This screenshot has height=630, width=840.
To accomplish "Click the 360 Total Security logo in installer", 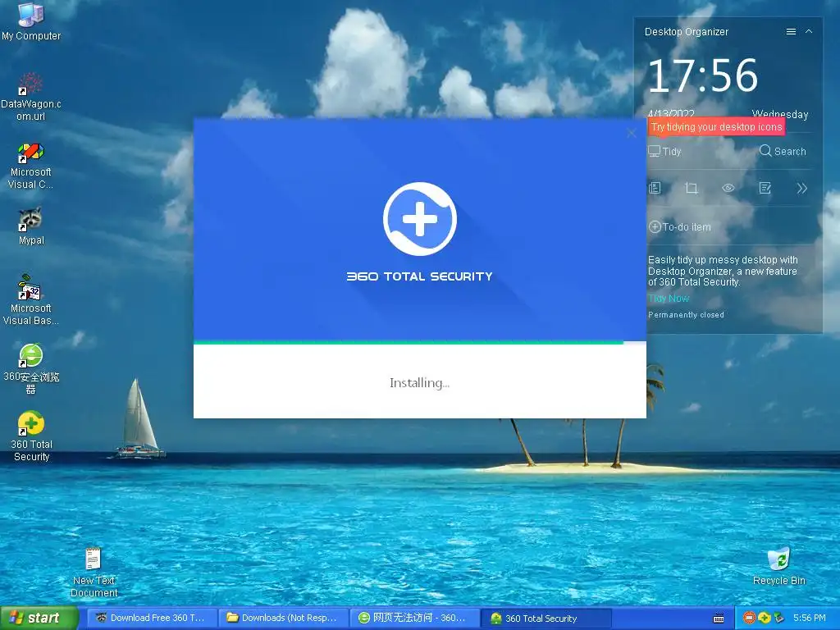I will tap(420, 218).
